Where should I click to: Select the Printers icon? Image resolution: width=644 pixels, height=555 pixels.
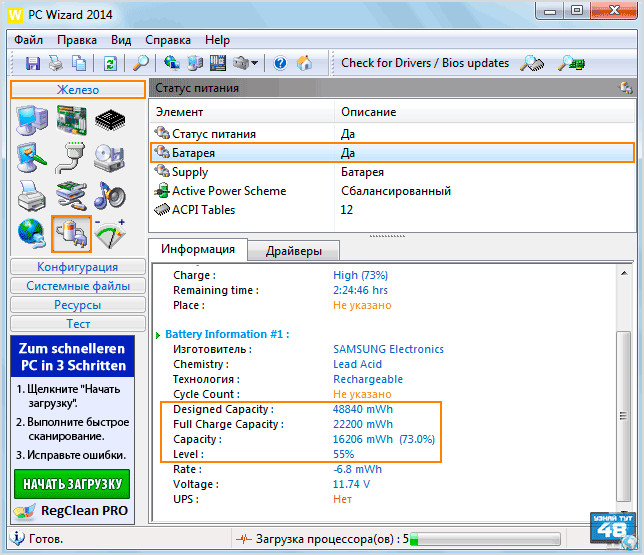(32, 196)
